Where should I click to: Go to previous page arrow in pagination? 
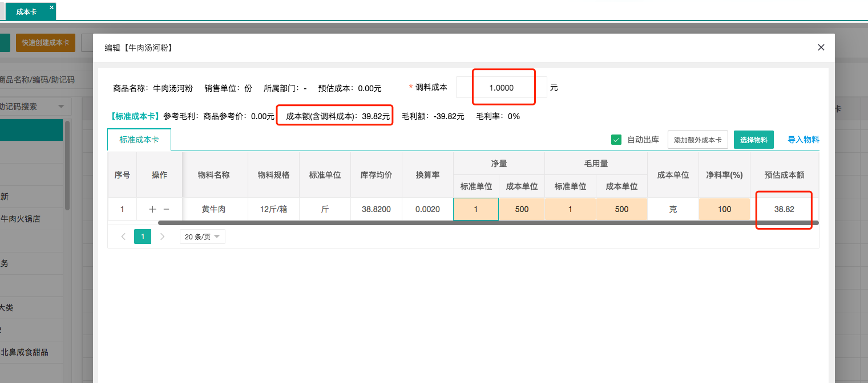point(123,237)
